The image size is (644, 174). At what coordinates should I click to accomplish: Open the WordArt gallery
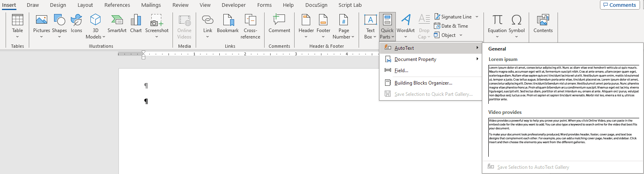coord(406,26)
